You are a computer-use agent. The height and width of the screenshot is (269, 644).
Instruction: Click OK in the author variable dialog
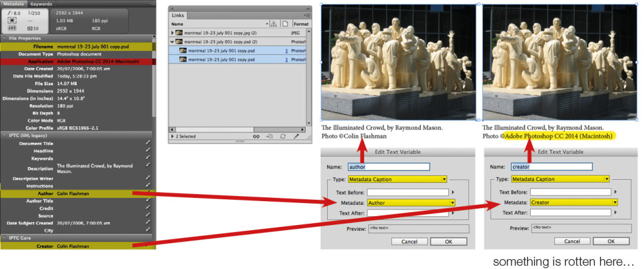pyautogui.click(x=448, y=241)
